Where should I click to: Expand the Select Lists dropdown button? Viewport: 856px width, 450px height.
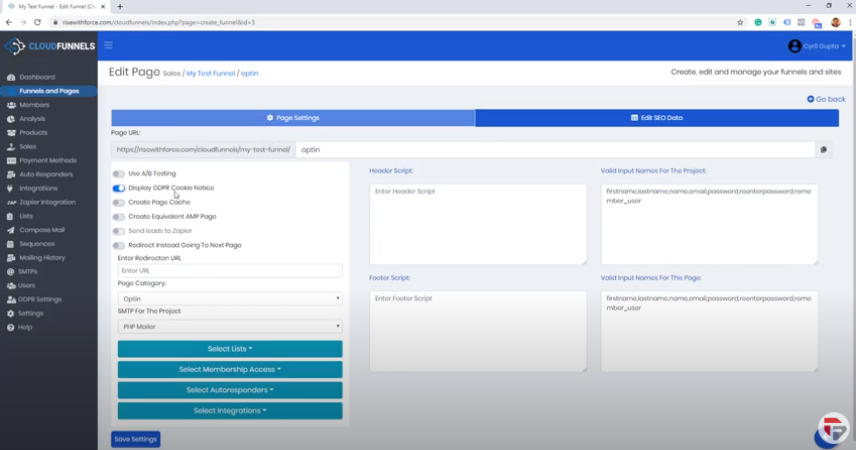point(230,349)
